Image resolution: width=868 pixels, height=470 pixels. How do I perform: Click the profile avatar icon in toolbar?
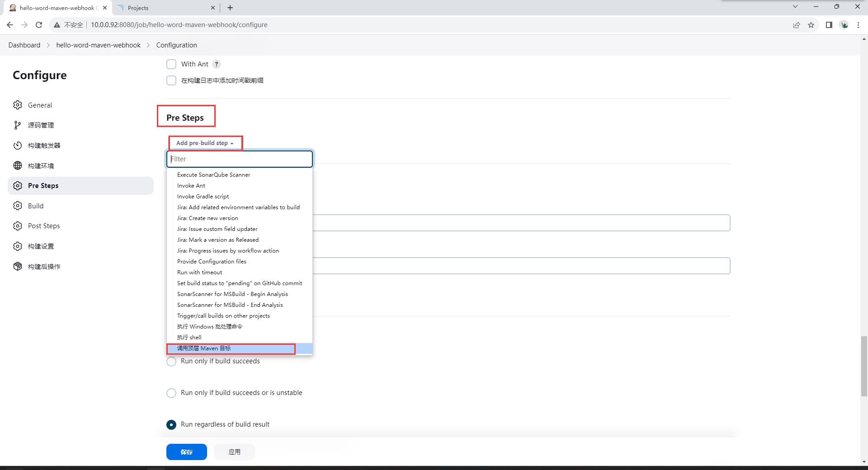(x=844, y=25)
